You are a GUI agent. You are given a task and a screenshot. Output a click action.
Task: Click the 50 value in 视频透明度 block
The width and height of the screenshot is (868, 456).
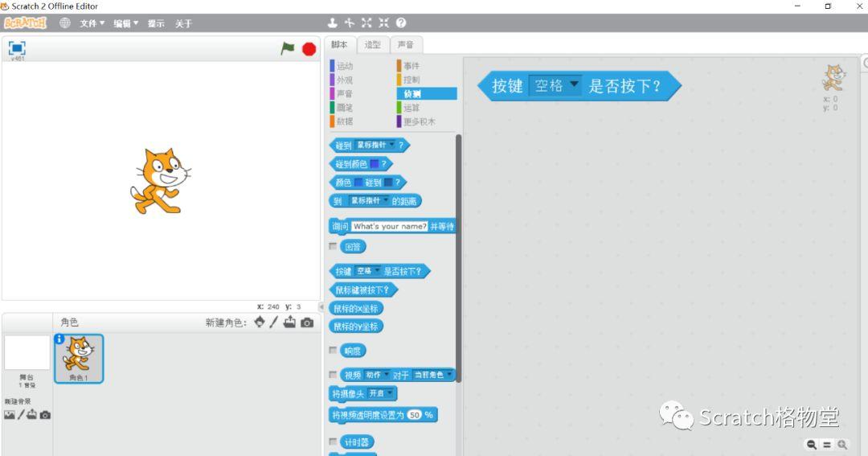pyautogui.click(x=415, y=415)
